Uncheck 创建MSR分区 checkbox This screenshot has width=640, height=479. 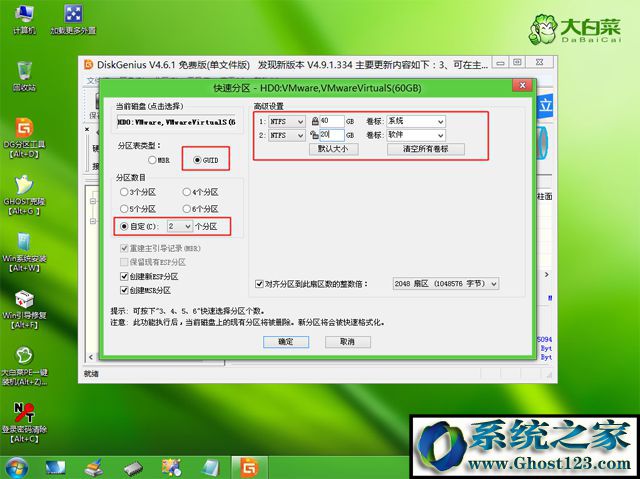(124, 290)
